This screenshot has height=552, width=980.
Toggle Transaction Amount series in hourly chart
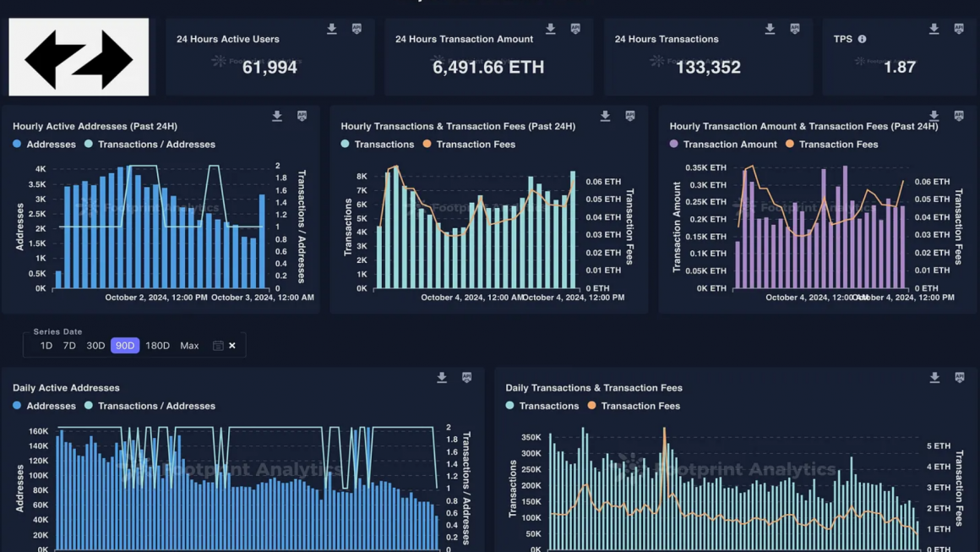(723, 145)
